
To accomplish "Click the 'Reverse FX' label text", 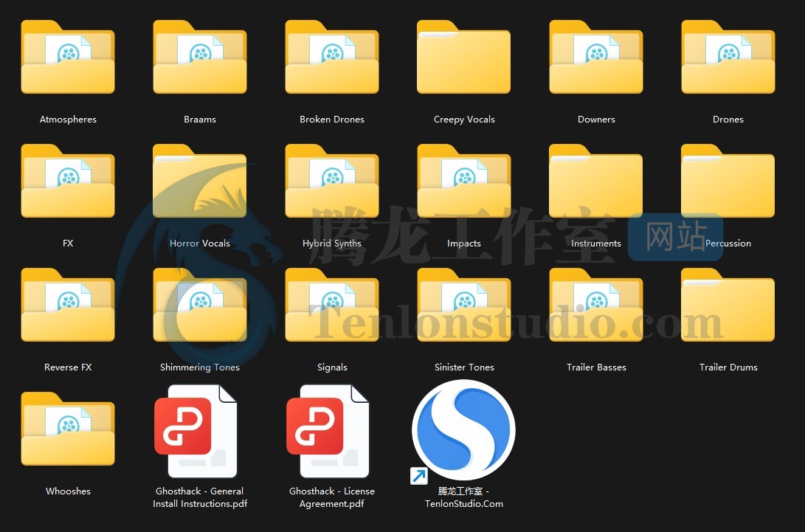I will pyautogui.click(x=68, y=367).
